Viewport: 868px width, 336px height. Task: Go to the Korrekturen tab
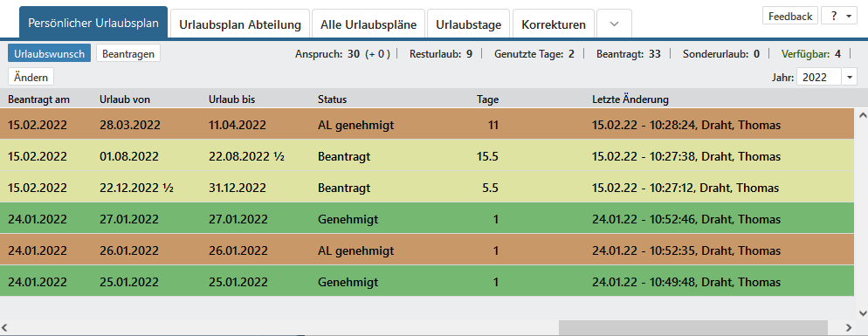tap(554, 24)
